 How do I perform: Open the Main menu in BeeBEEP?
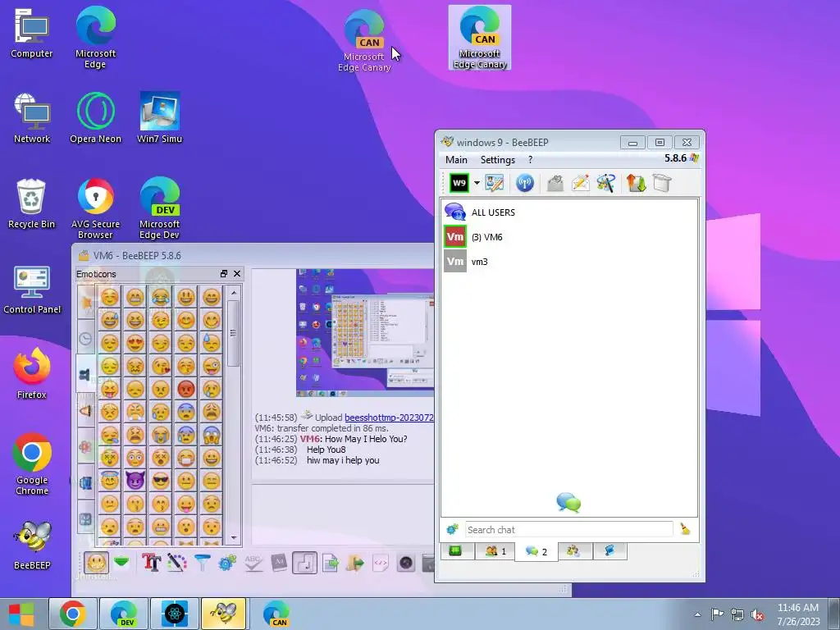click(456, 160)
